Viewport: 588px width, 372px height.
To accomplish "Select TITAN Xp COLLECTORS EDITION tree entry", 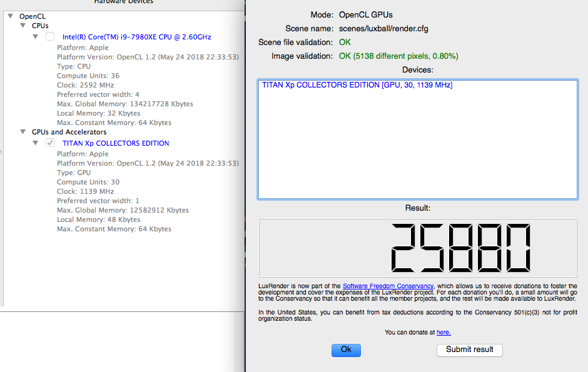I will click(116, 143).
